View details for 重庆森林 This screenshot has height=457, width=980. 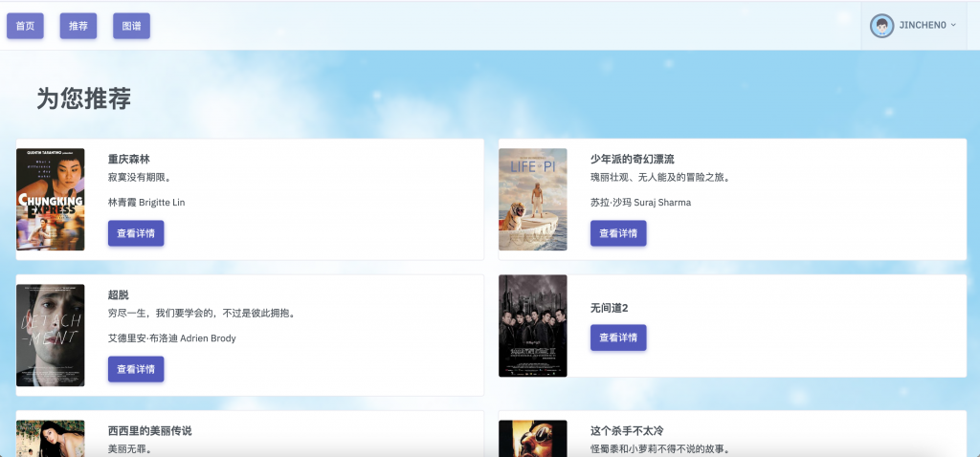(136, 233)
